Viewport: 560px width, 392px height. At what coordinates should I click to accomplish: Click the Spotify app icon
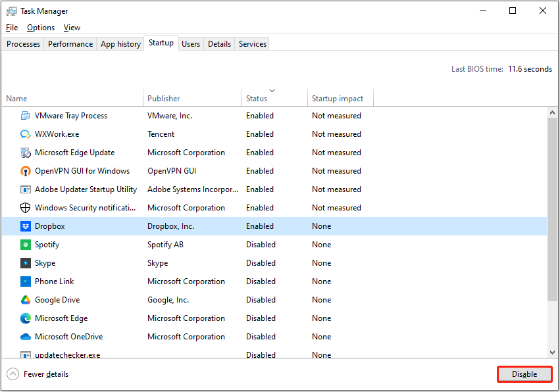[25, 244]
